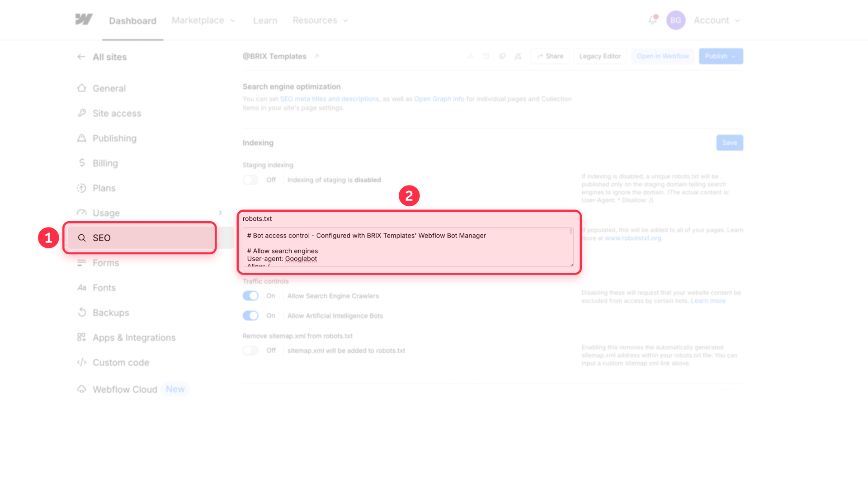Click the Billing dollar icon

[81, 163]
